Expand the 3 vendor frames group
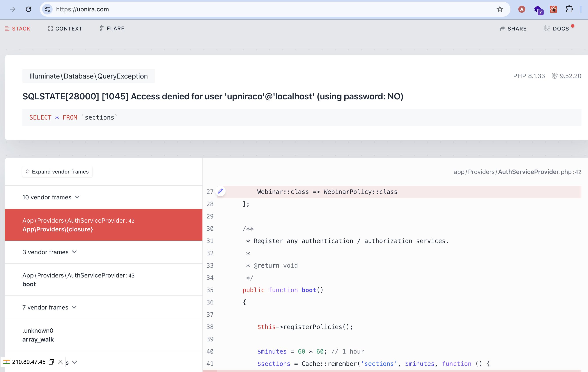The height and width of the screenshot is (372, 588). coord(50,252)
